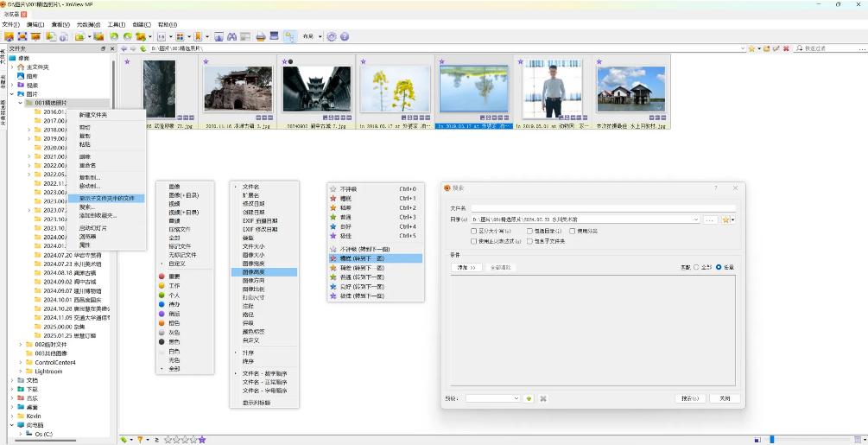
Task: Click the 搜索 button in search dialog
Action: coord(690,398)
